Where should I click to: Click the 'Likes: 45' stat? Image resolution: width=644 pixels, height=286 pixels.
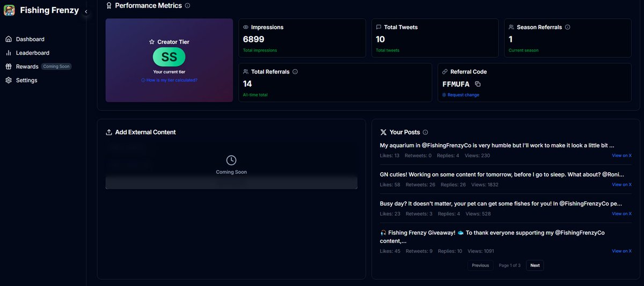click(390, 251)
